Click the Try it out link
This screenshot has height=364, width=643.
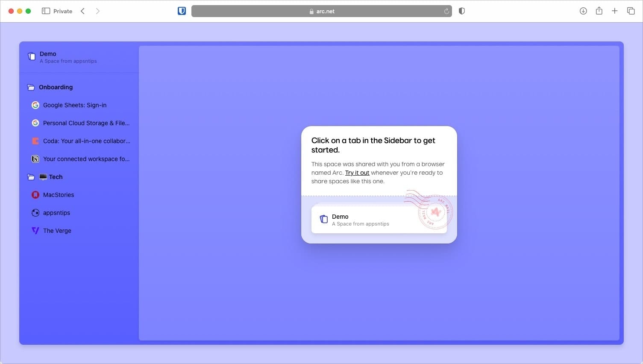(357, 173)
